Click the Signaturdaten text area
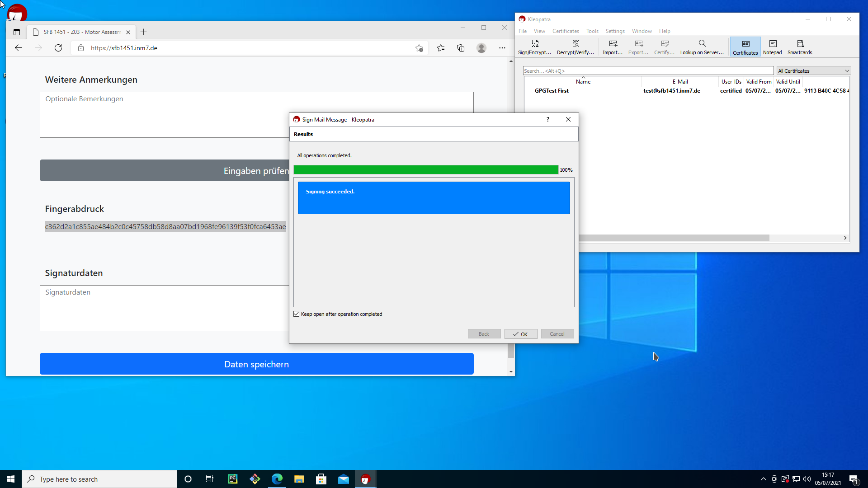 [164, 308]
